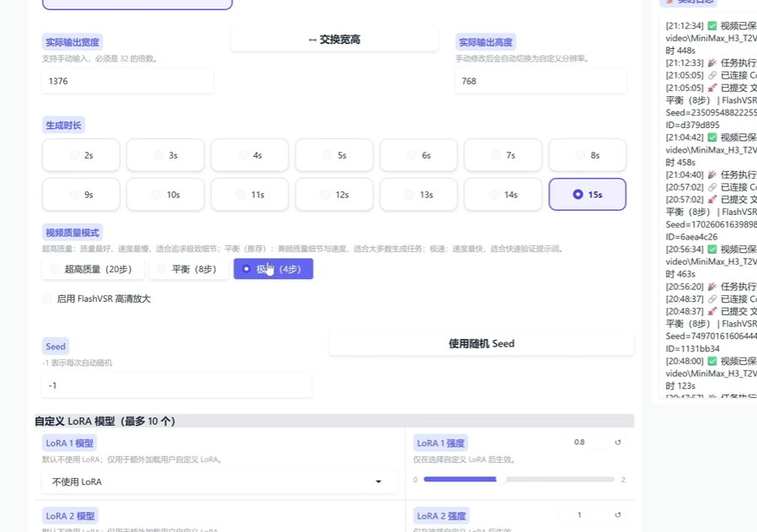This screenshot has height=532, width=757.
Task: Select the 7s duration option
Action: (x=503, y=155)
